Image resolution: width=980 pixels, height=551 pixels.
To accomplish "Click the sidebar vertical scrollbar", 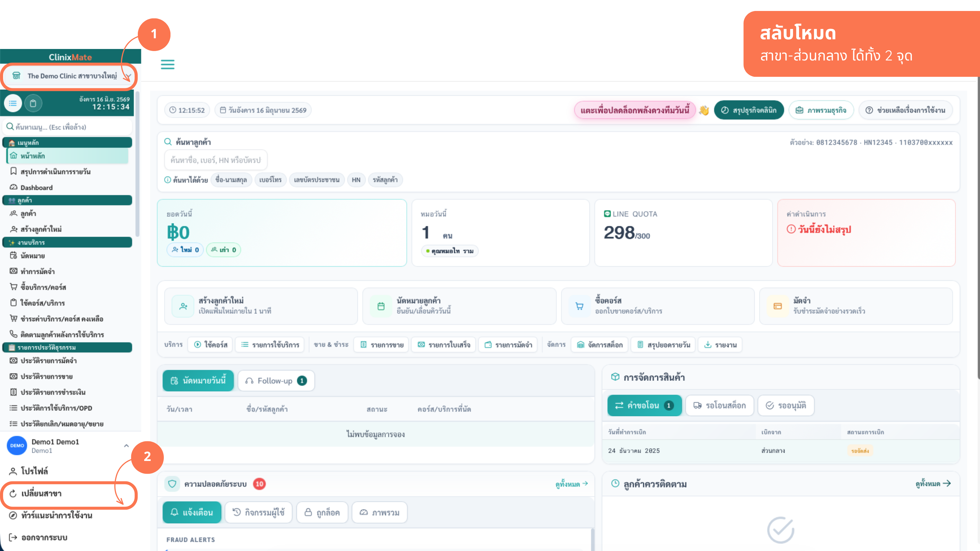I will coord(137,164).
